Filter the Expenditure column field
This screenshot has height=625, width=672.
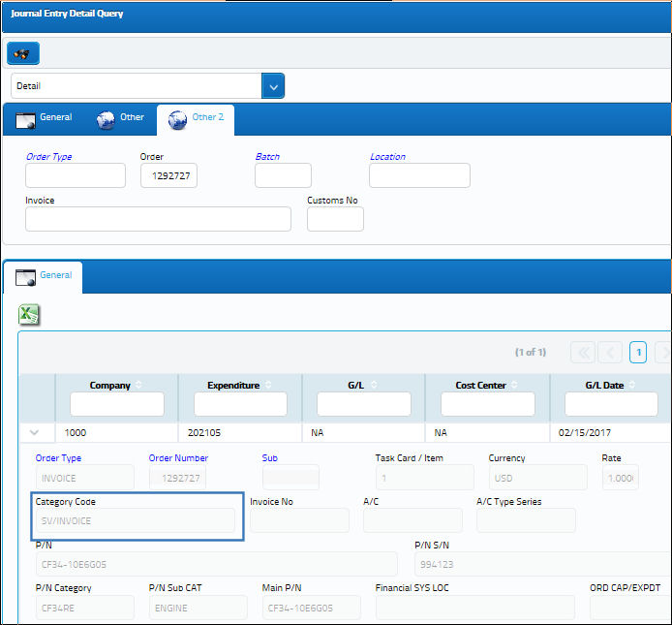[240, 404]
